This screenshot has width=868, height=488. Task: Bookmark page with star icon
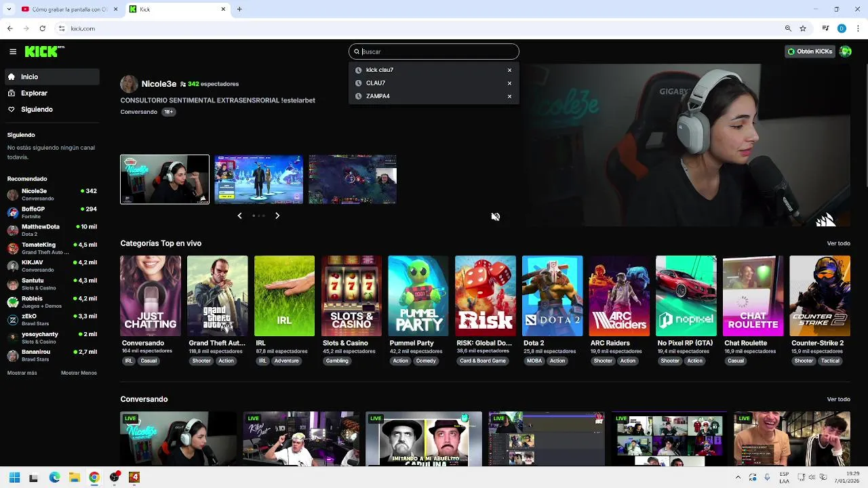coord(803,28)
